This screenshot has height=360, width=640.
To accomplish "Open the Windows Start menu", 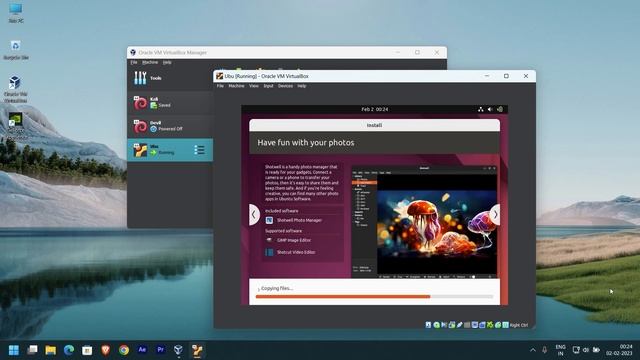I will (13, 350).
